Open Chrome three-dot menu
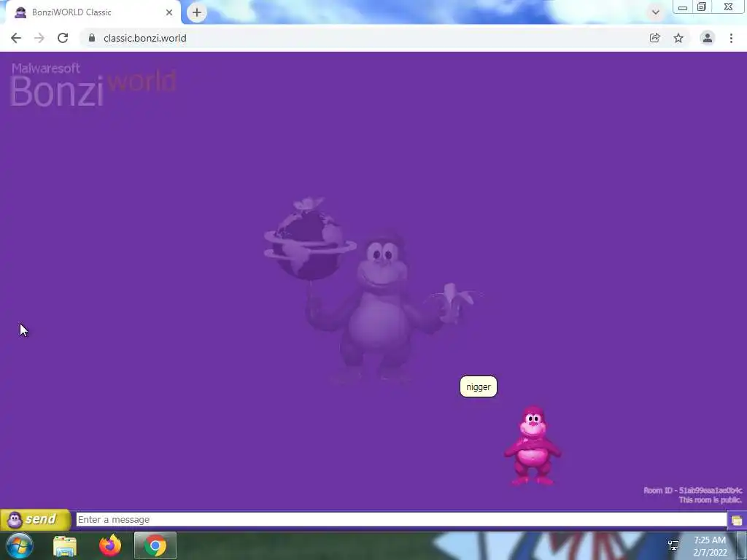The image size is (747, 560). pyautogui.click(x=731, y=38)
